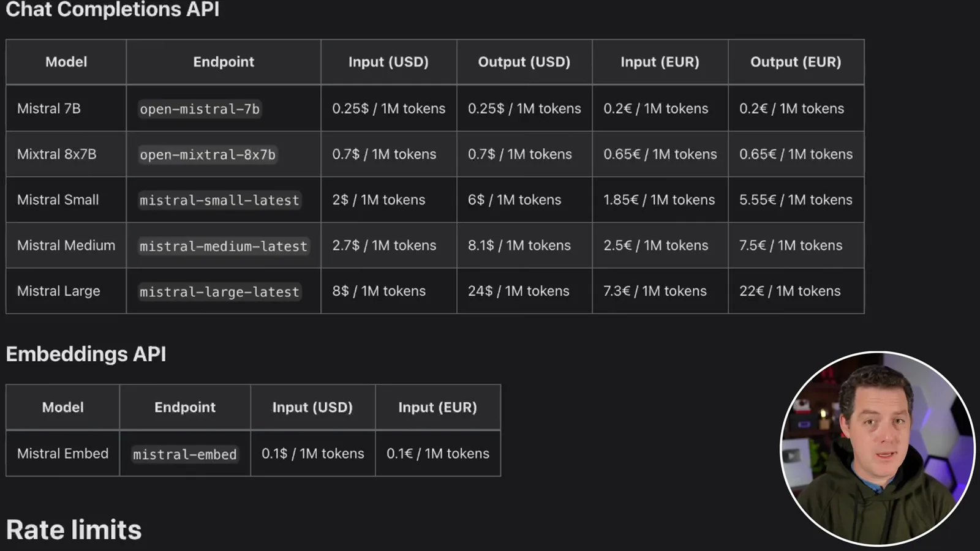Click the "mistral-small-latest" endpoint name
Viewport: 980px width, 551px height.
tap(219, 200)
